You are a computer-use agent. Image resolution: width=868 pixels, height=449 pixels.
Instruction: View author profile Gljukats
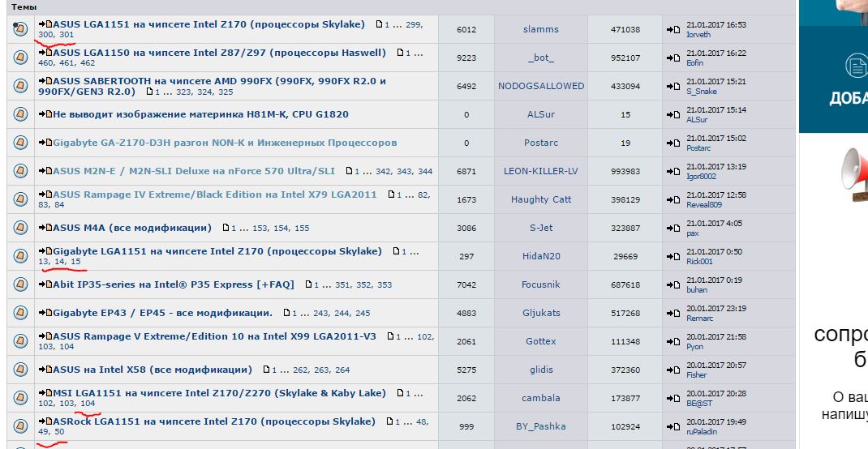pyautogui.click(x=541, y=313)
